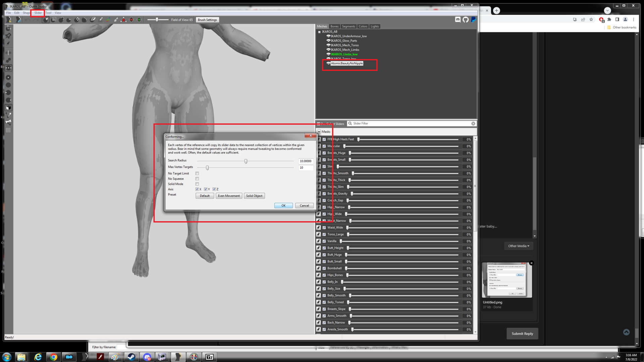The height and width of the screenshot is (362, 644).
Task: Switch to the Lights tab
Action: (375, 26)
